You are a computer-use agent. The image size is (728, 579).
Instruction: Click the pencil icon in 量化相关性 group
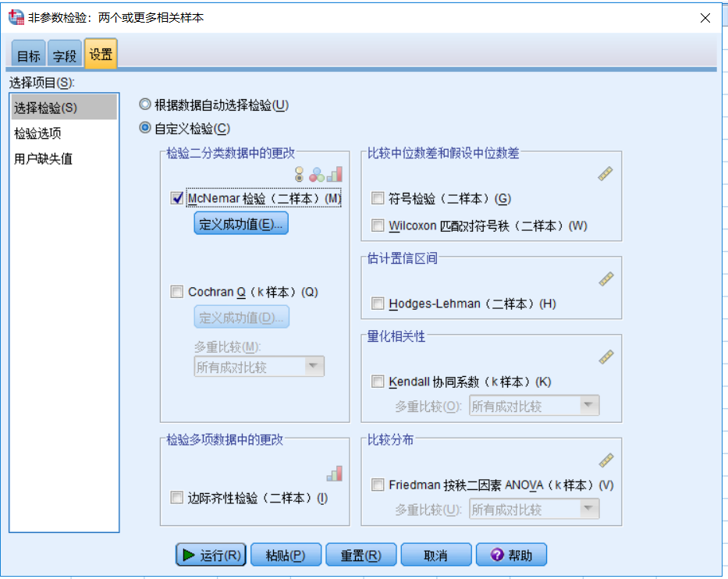606,356
